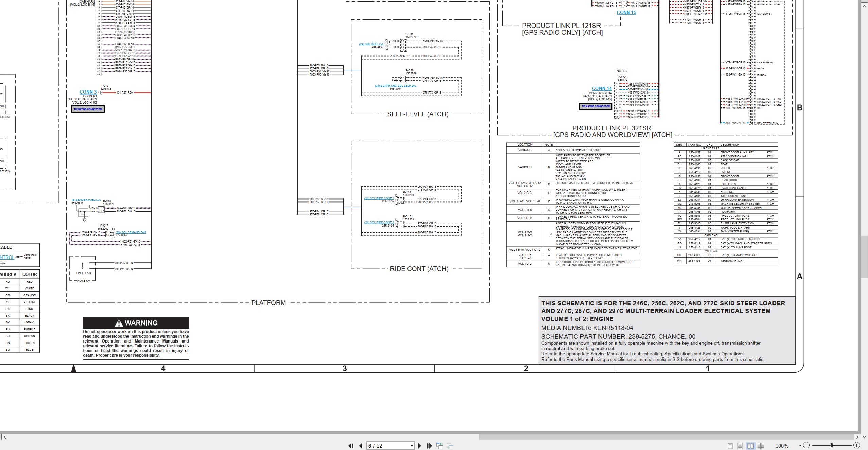Click the WARNING banner header
Screen dimensions: 868x450
point(136,323)
